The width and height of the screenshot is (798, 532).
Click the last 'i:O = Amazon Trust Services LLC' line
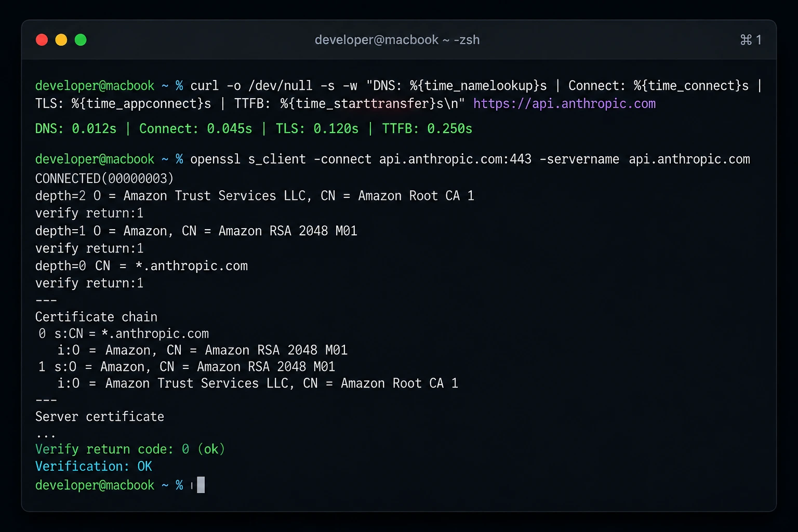258,383
